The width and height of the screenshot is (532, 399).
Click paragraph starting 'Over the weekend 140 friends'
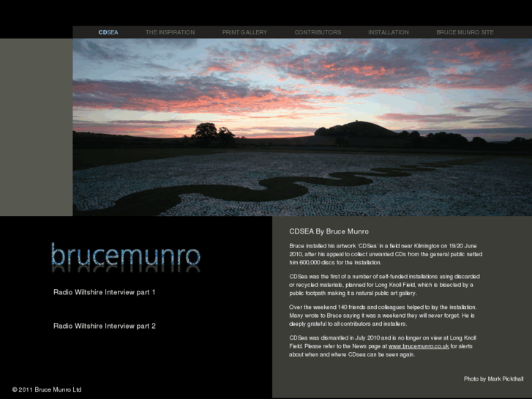(383, 316)
